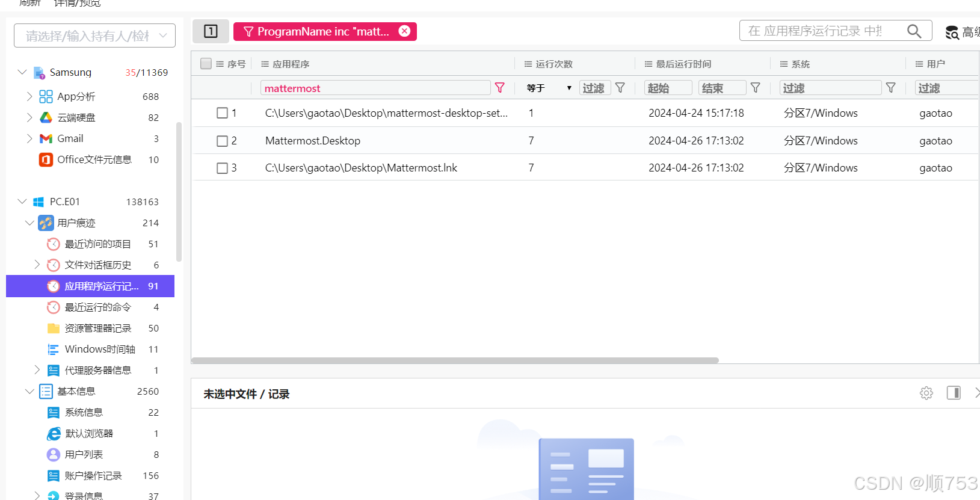Click the run count 过滤 input field

coord(595,88)
